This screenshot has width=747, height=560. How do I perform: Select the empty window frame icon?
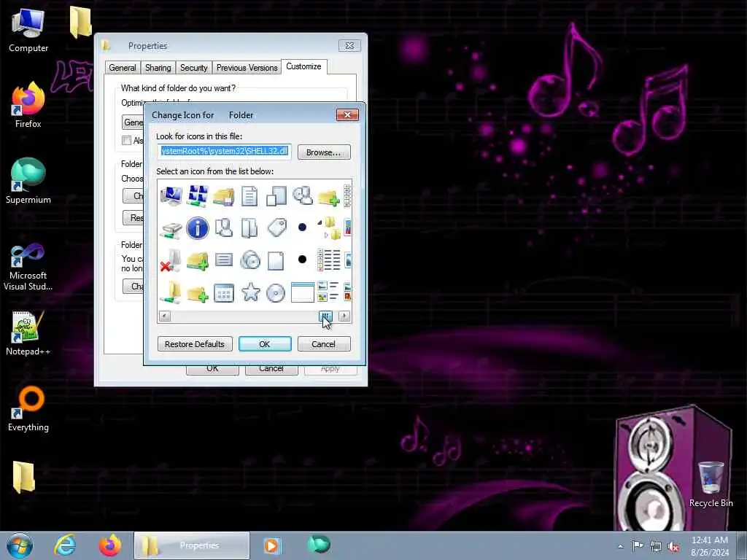pyautogui.click(x=303, y=292)
